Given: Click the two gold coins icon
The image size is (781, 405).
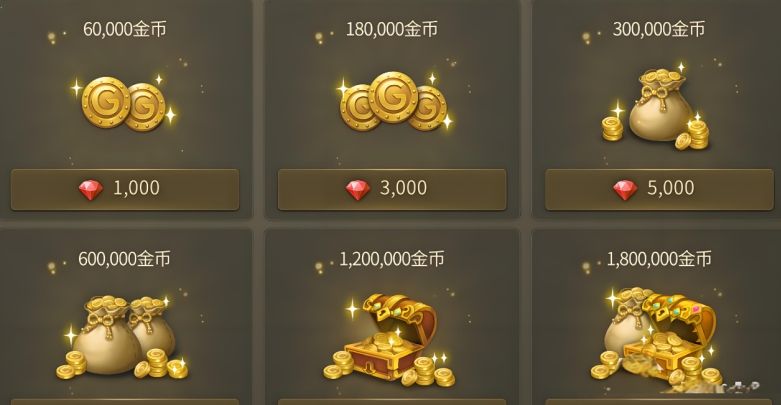Looking at the screenshot, I should [124, 104].
